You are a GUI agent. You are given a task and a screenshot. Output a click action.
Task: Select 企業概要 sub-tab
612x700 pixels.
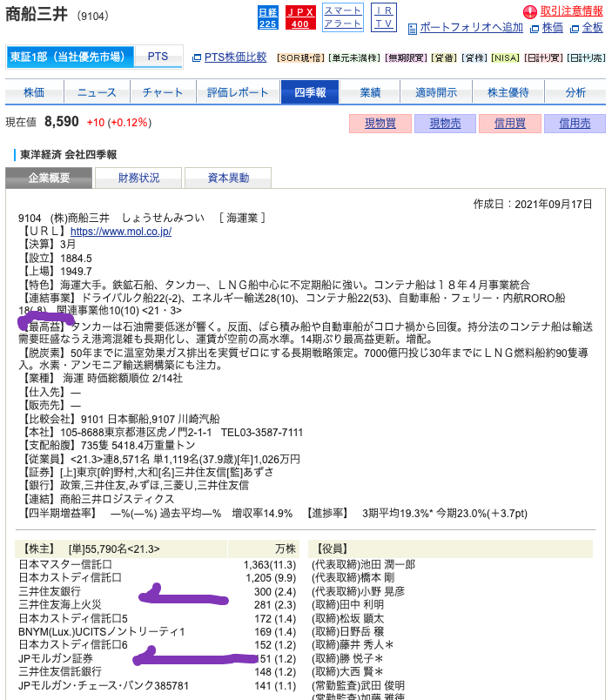pos(49,178)
